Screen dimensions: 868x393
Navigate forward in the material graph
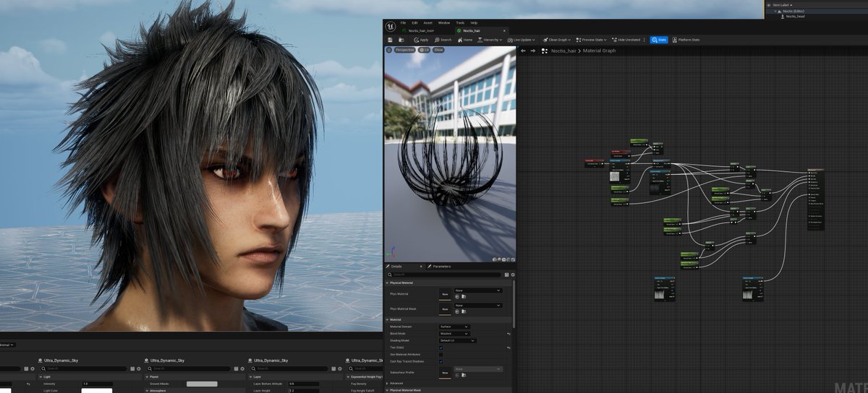533,51
